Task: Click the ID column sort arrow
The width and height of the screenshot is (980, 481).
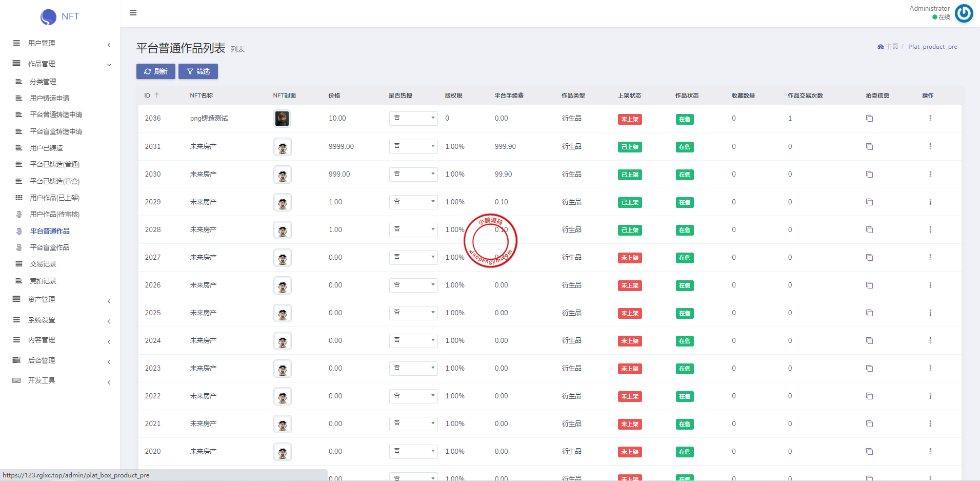Action: pyautogui.click(x=157, y=95)
